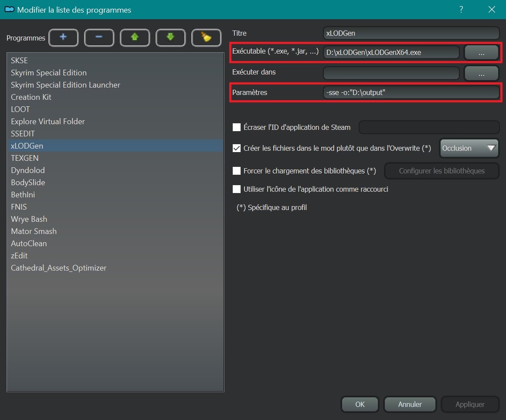Select SSEDIT from the programs list
The width and height of the screenshot is (506, 420).
click(x=23, y=134)
